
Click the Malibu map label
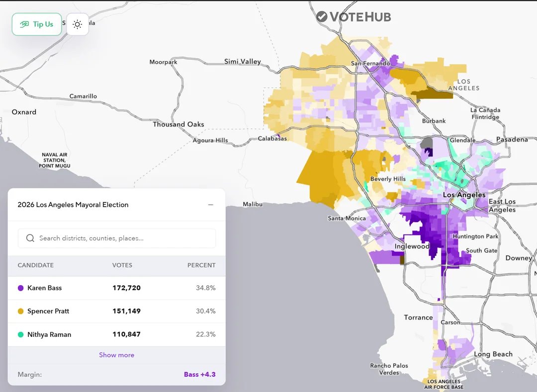point(253,204)
